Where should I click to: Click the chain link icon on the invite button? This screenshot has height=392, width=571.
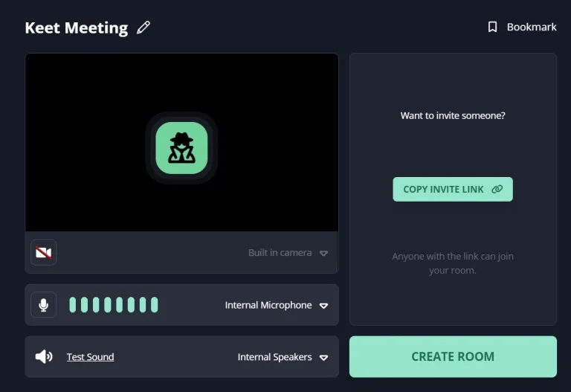[x=497, y=189]
